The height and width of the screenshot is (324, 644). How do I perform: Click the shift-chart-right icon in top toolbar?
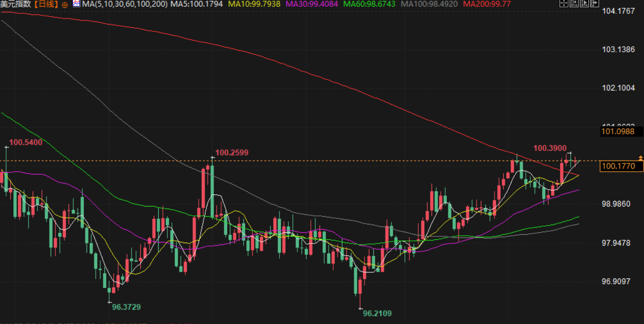pos(585,3)
